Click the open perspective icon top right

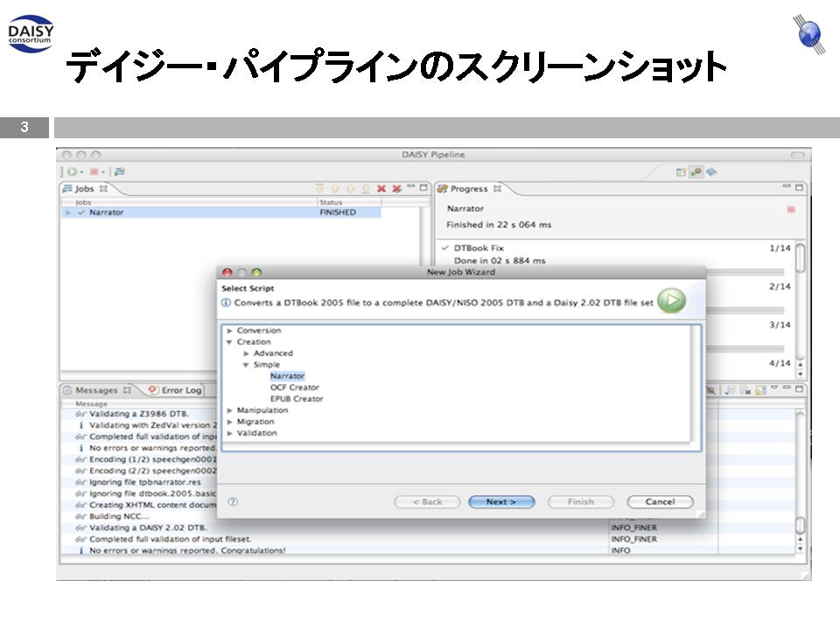tap(681, 172)
